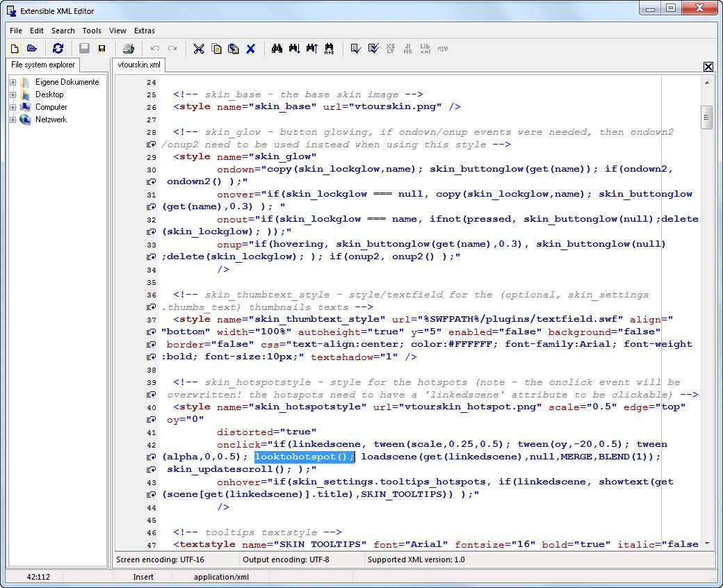Check well-formedness with checkmark document icon

[355, 49]
